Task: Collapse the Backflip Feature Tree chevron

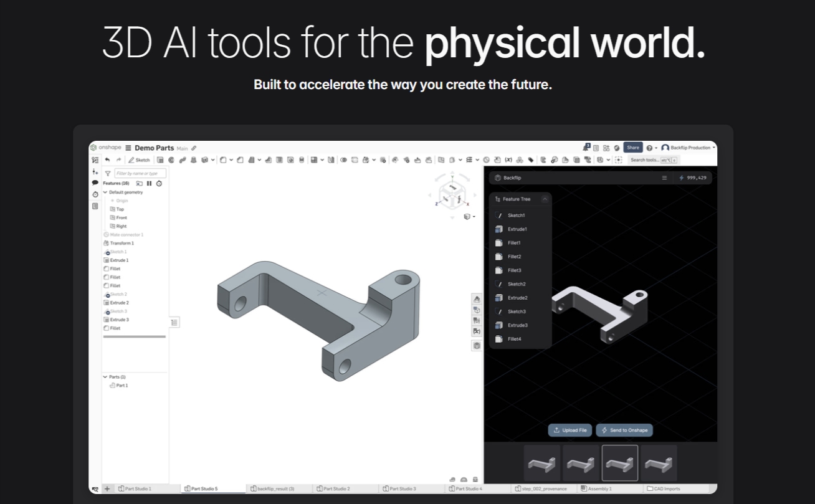Action: (545, 199)
